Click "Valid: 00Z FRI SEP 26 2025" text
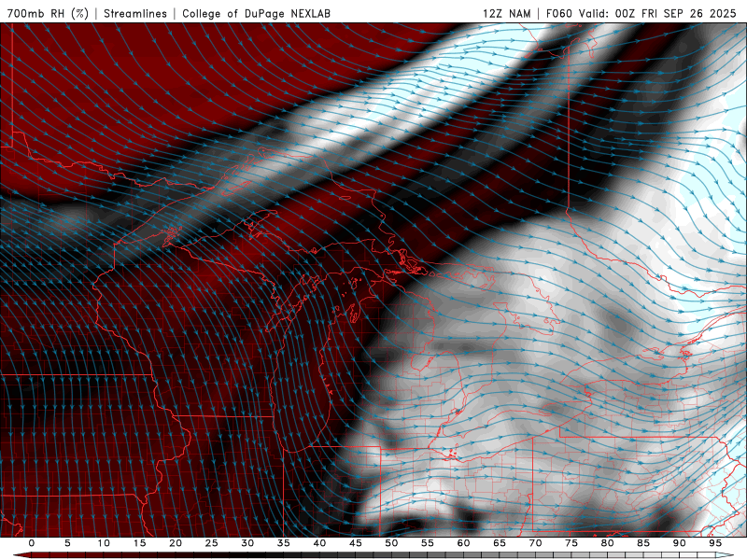This screenshot has width=747, height=560. tap(657, 13)
